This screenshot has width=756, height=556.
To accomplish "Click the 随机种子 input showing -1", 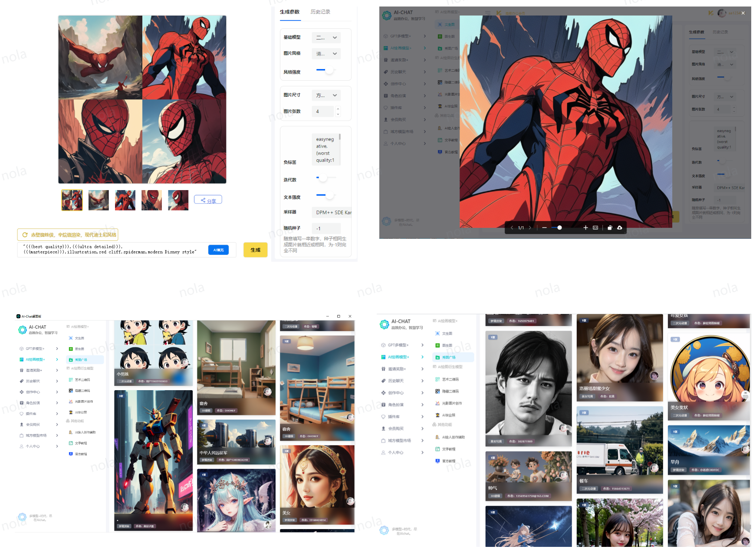I will tap(326, 228).
